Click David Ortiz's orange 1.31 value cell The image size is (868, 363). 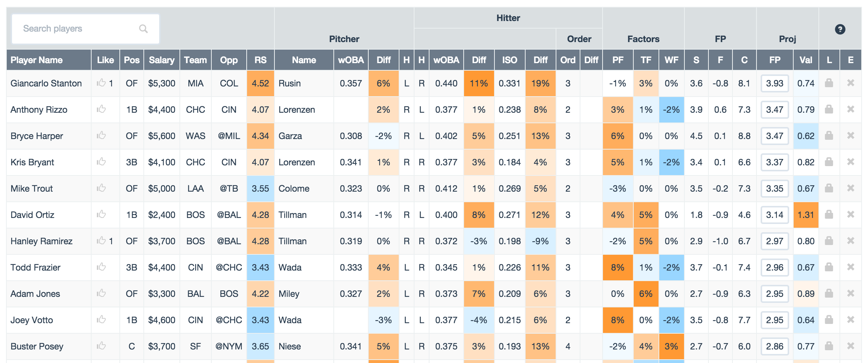(x=806, y=215)
